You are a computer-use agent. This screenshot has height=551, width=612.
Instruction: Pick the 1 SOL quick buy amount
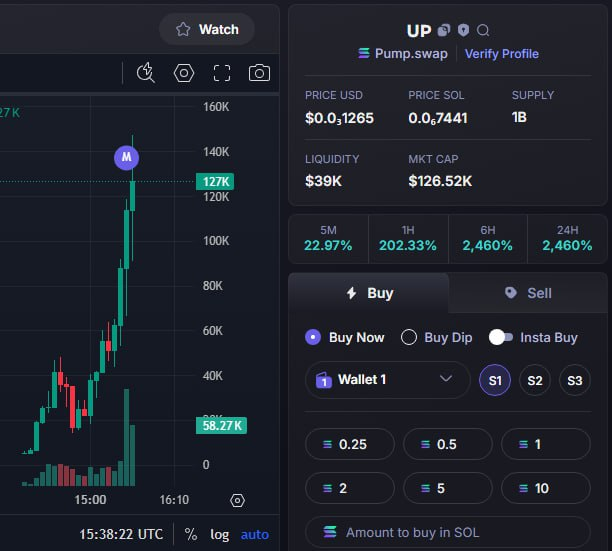(546, 444)
